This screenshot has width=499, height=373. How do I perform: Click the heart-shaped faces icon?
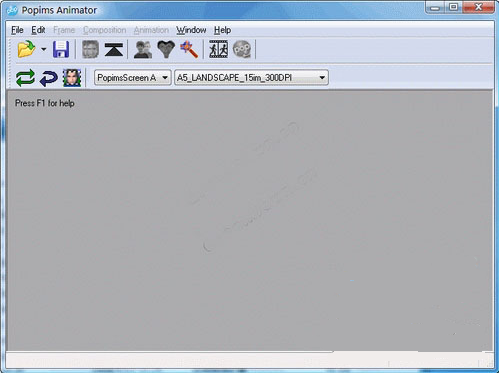click(166, 49)
